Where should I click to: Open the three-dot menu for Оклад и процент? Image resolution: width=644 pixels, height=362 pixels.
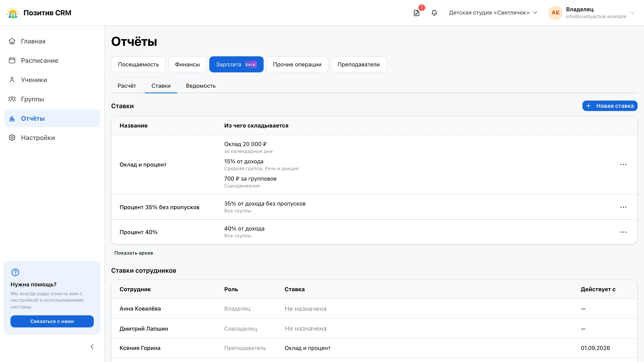coord(623,165)
